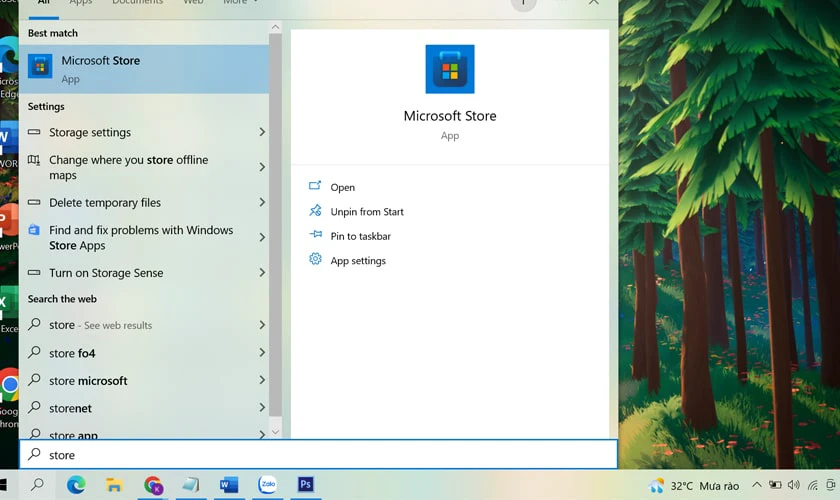The height and width of the screenshot is (500, 840).
Task: Open Word from the taskbar
Action: coord(229,485)
